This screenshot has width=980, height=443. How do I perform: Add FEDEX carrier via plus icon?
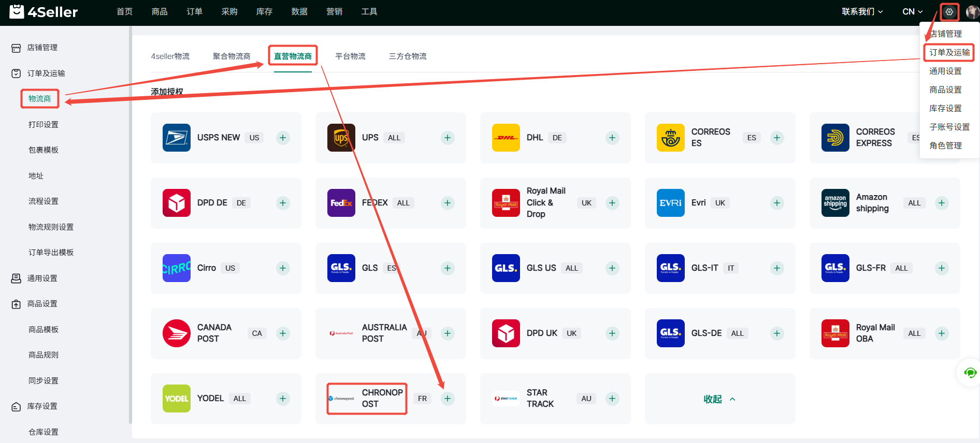click(x=448, y=203)
